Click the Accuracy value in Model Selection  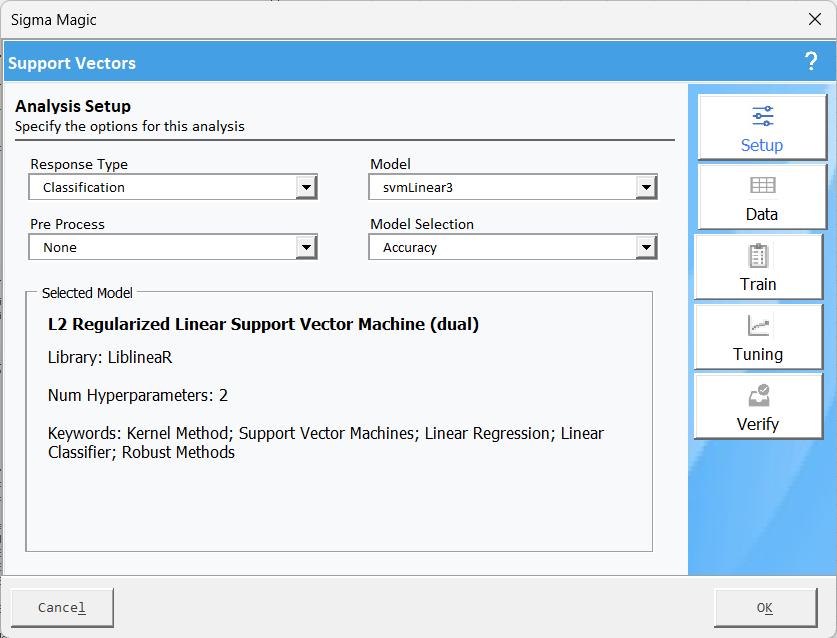[x=410, y=247]
